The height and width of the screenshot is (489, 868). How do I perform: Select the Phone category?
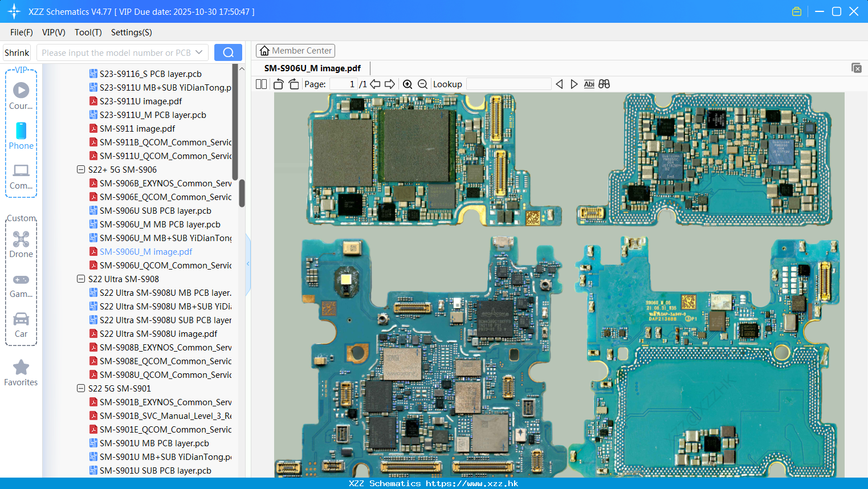[x=21, y=136]
